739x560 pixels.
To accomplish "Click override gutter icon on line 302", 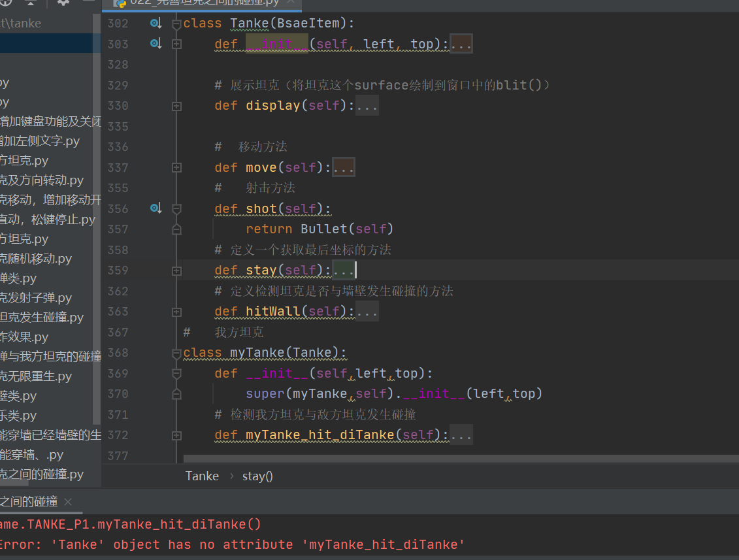I will (156, 23).
